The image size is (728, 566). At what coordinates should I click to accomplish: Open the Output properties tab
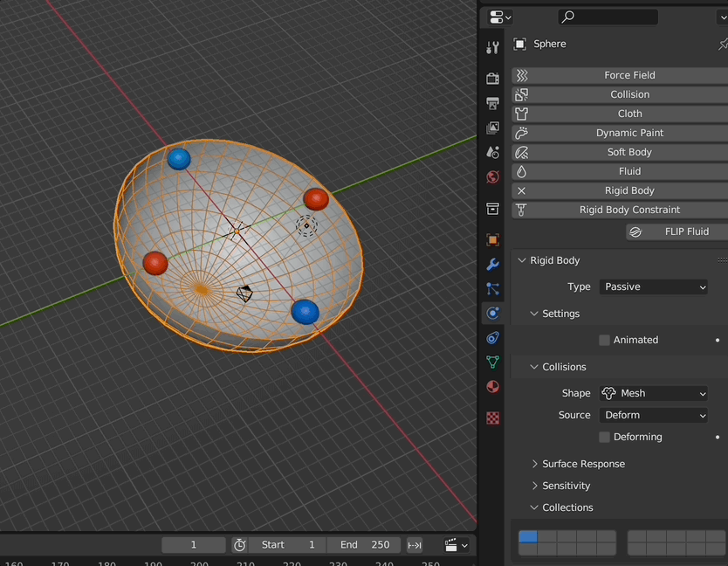click(x=492, y=103)
